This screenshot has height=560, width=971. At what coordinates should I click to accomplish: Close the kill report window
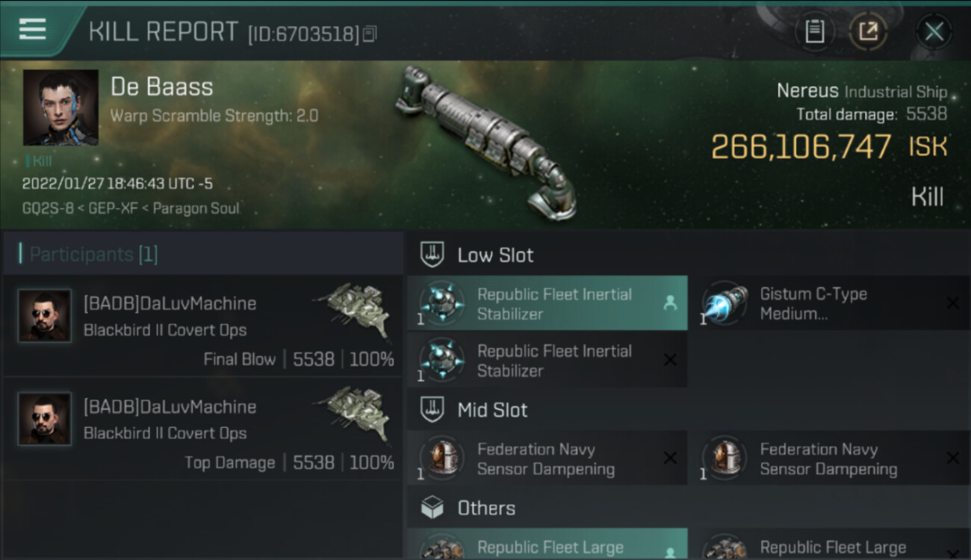[934, 31]
